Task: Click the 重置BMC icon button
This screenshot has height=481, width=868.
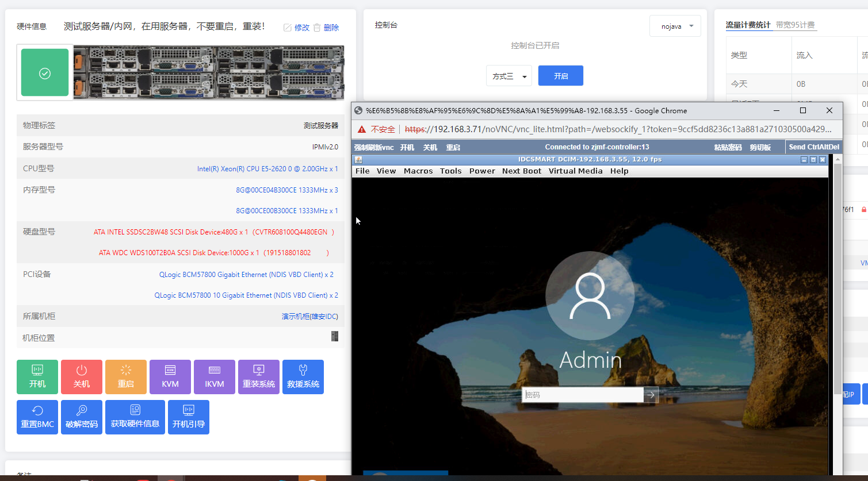Action: click(x=37, y=417)
